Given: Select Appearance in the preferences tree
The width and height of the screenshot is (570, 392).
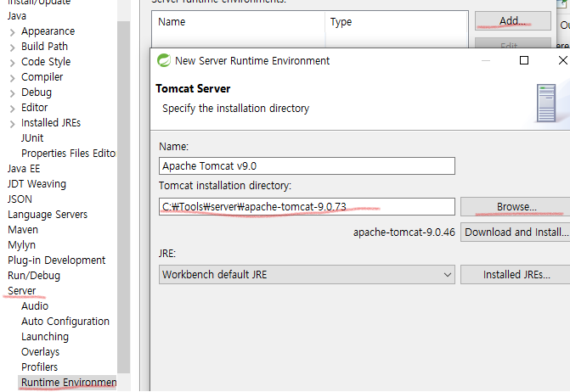Looking at the screenshot, I should click(48, 31).
